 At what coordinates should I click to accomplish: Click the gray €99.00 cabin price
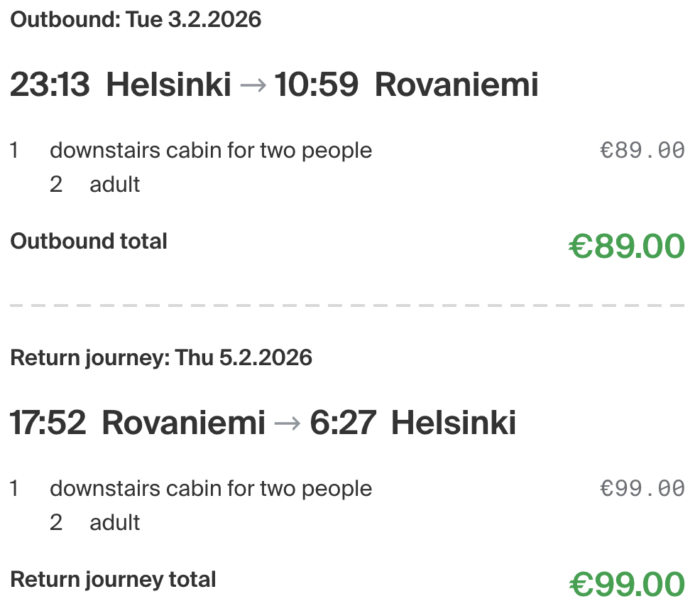click(x=642, y=489)
